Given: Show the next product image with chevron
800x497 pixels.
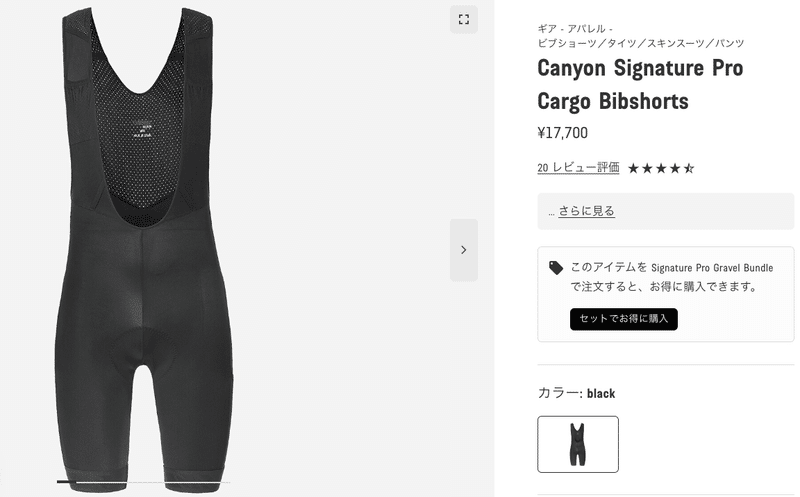Looking at the screenshot, I should pyautogui.click(x=463, y=250).
